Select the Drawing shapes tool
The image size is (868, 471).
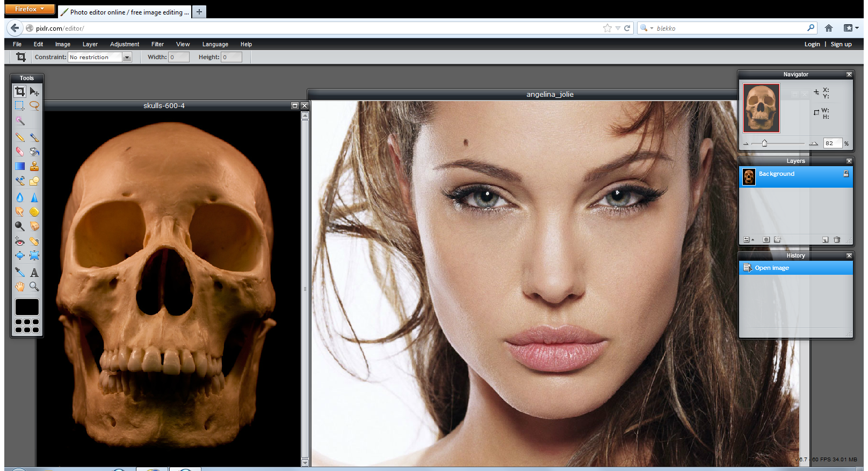34,181
